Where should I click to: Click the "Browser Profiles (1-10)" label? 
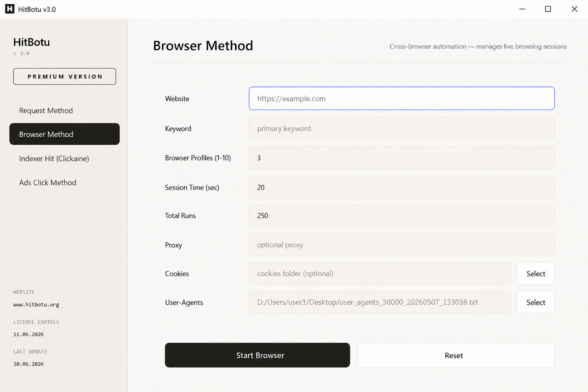tap(198, 158)
